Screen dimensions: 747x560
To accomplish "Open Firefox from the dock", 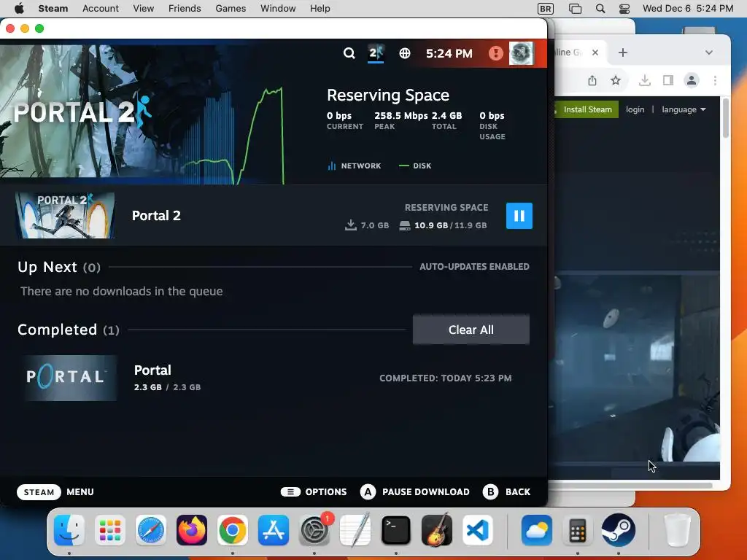I will pos(192,530).
